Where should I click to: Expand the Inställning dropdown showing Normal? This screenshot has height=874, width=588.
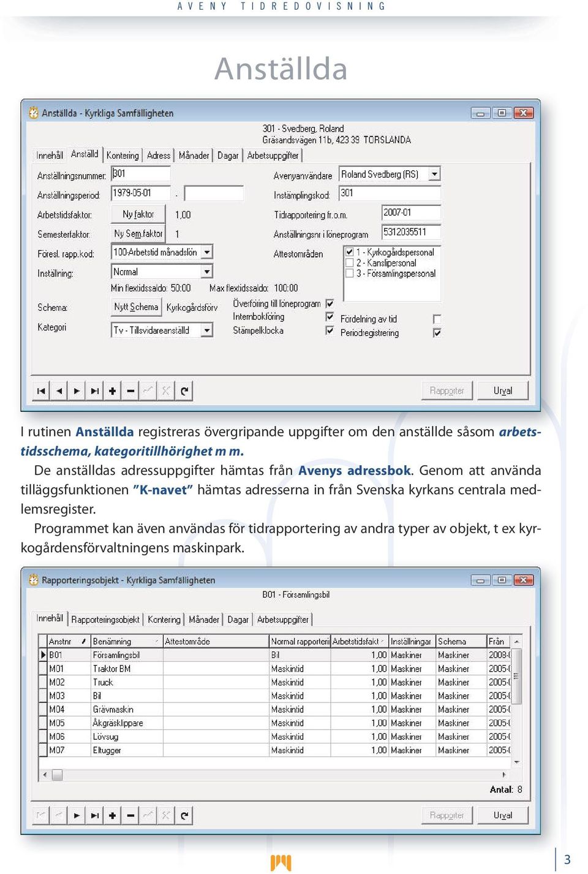pos(207,272)
